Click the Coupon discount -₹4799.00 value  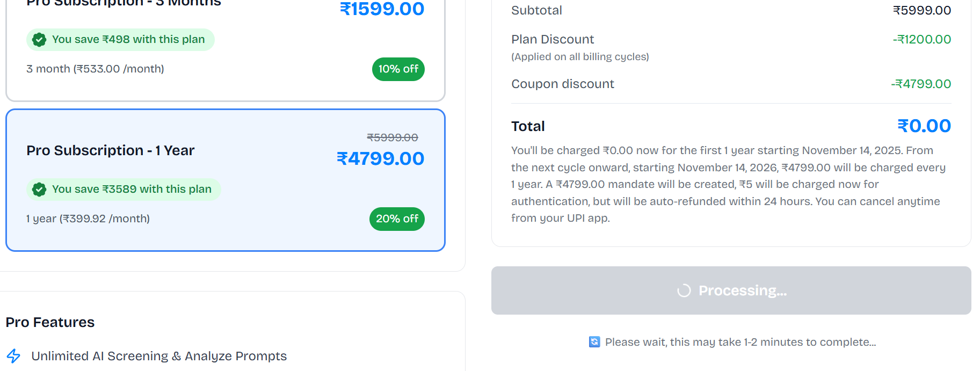tap(920, 84)
